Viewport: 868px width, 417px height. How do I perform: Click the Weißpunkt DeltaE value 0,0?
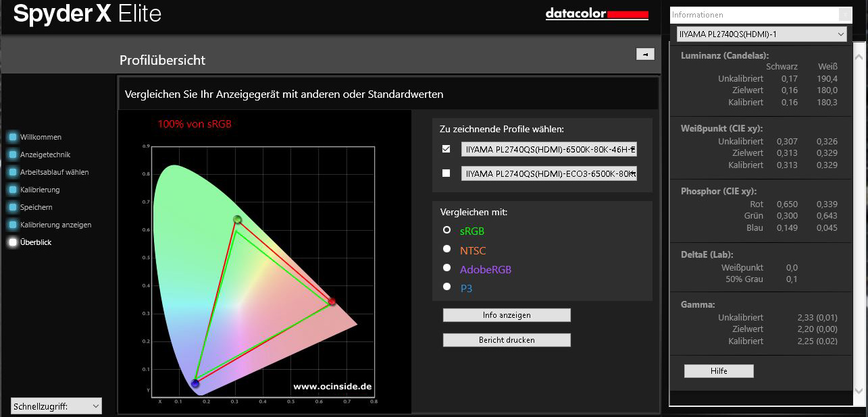click(792, 268)
